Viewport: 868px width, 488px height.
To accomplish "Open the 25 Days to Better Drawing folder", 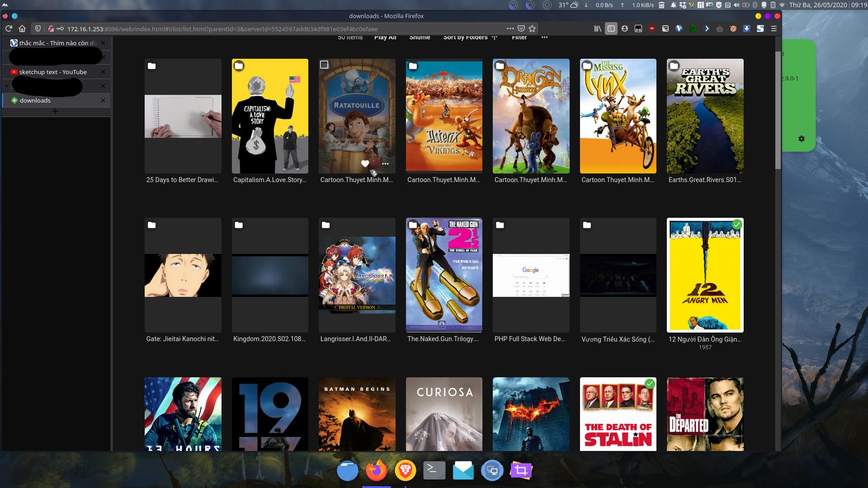I will coord(183,116).
